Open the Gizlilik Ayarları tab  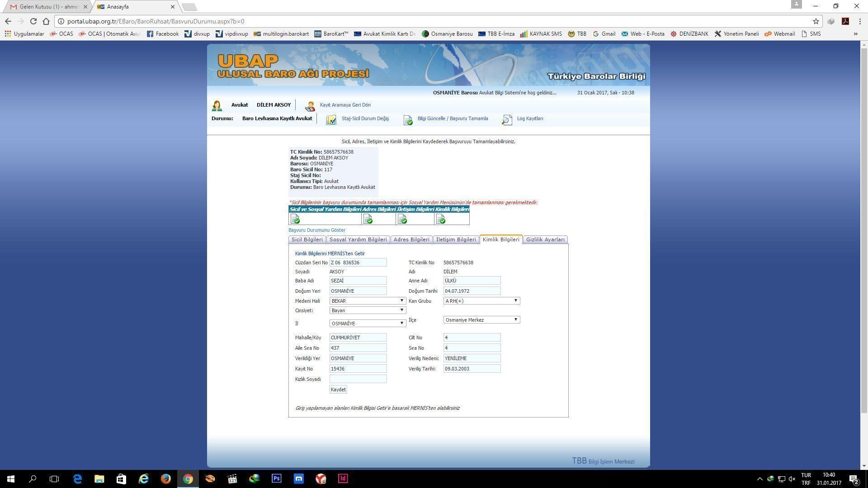pos(545,239)
